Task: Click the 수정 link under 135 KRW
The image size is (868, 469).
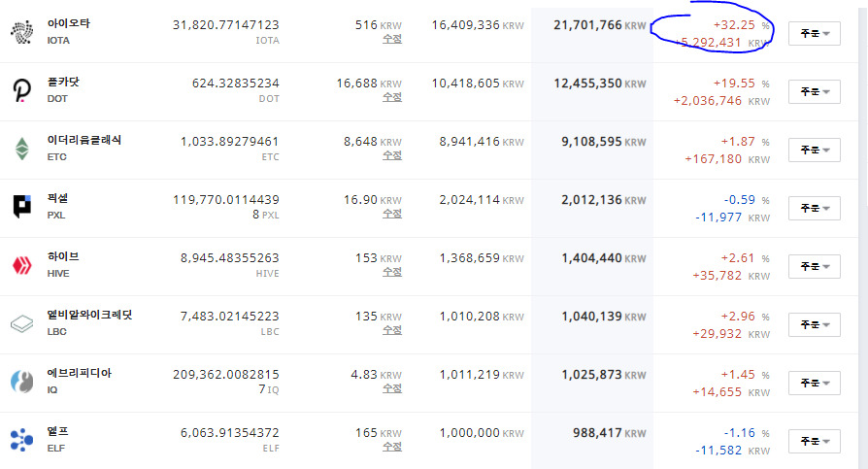Action: [392, 330]
